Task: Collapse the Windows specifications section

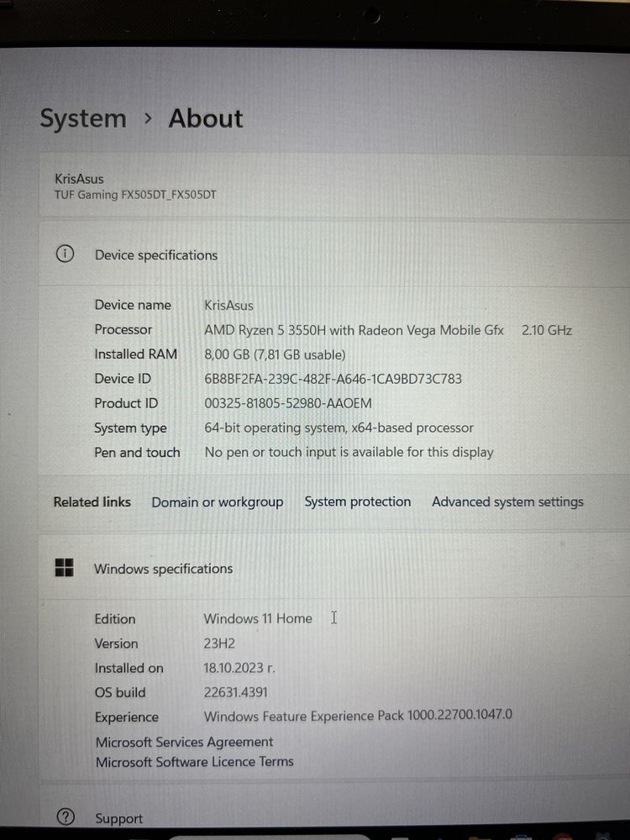Action: [333, 568]
